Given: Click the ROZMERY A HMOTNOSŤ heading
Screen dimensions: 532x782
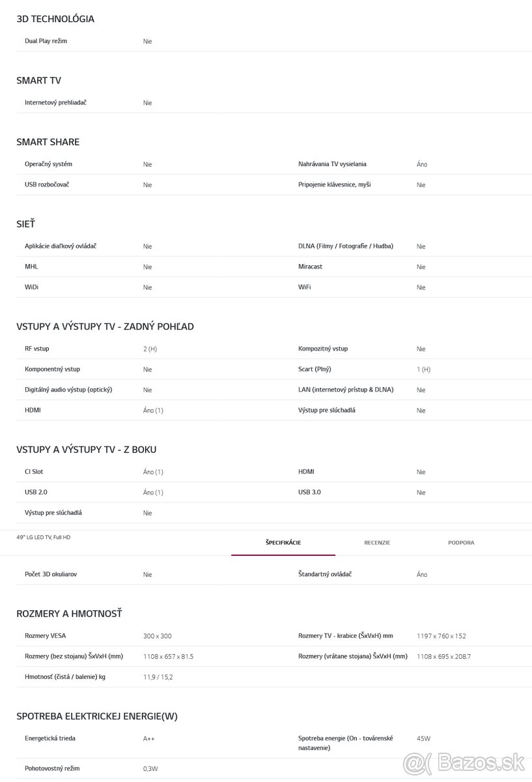Looking at the screenshot, I should [x=69, y=614].
